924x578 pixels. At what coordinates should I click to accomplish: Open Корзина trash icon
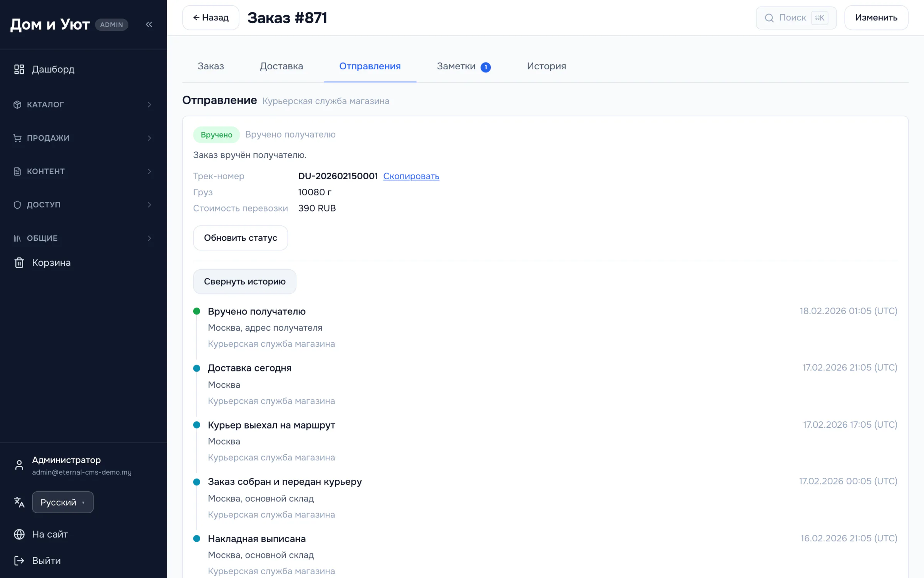[x=19, y=263]
